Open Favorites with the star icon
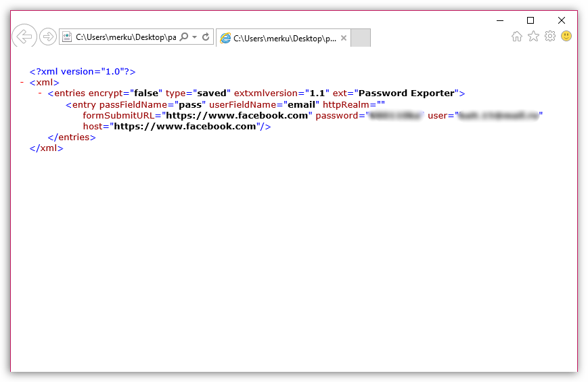588x382 pixels. click(533, 37)
